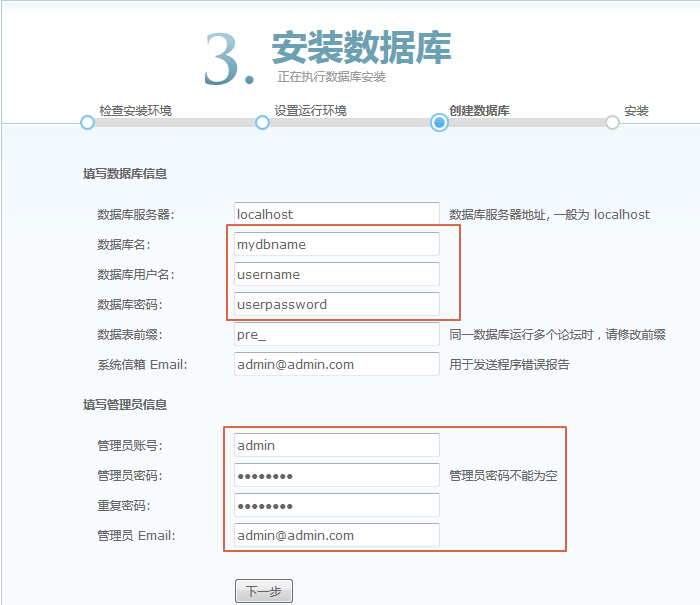Focus the 数据库用户名 field with username
The width and height of the screenshot is (700, 605).
(x=337, y=274)
